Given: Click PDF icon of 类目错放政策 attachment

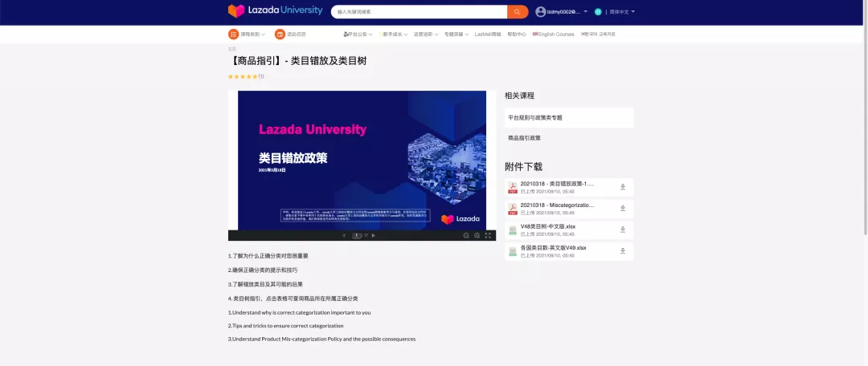Looking at the screenshot, I should point(513,188).
